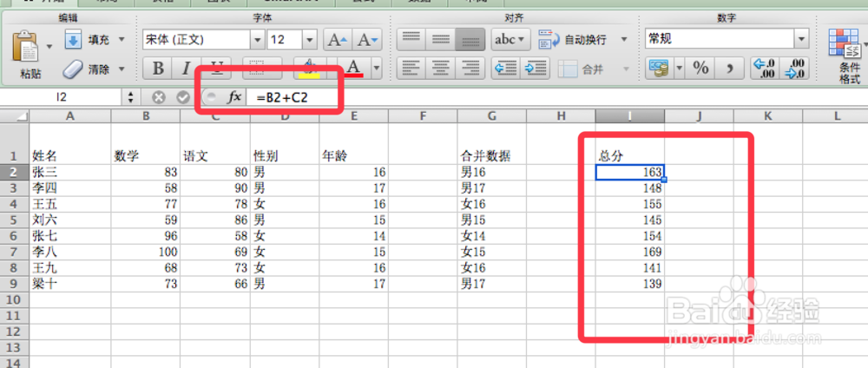This screenshot has width=868, height=368.
Task: Select math score cell 100
Action: point(146,252)
